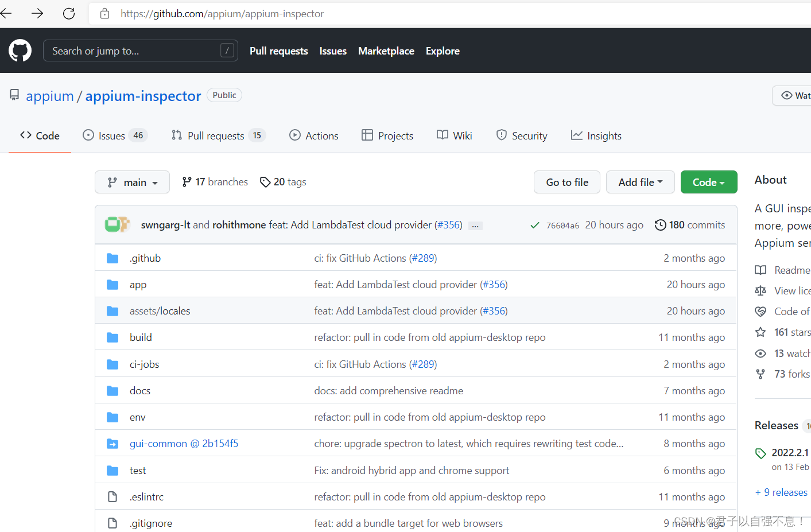Open the green Code dropdown
The image size is (811, 532).
pyautogui.click(x=709, y=182)
